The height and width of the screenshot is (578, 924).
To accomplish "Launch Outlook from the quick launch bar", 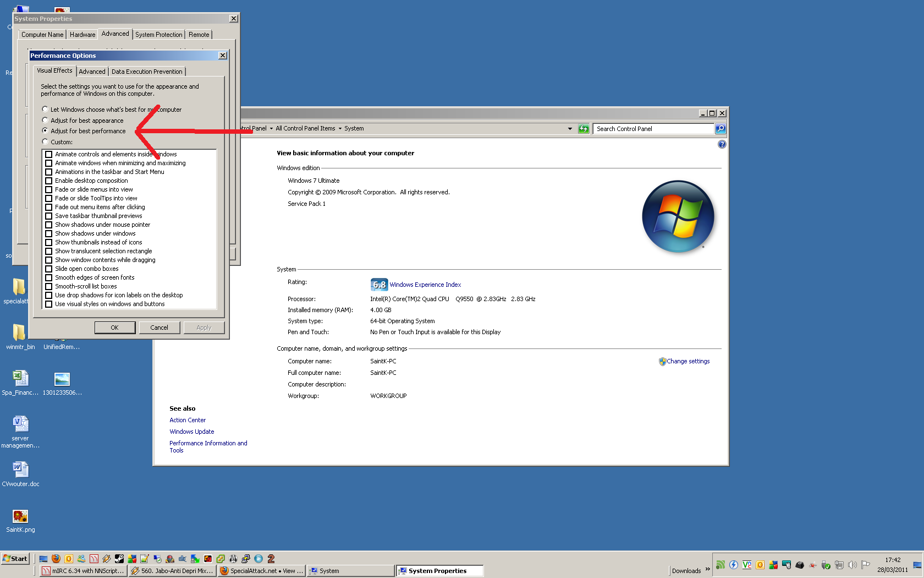I will [69, 559].
